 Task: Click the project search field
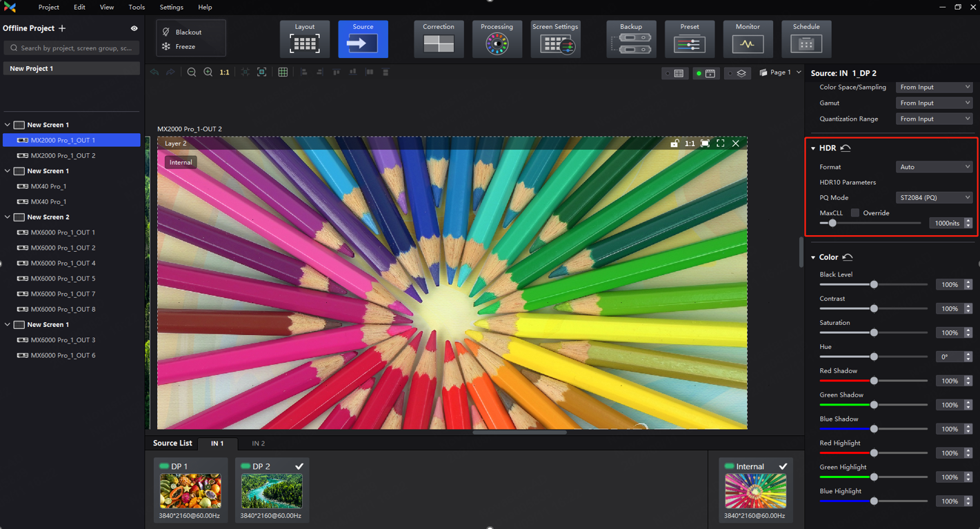(72, 48)
